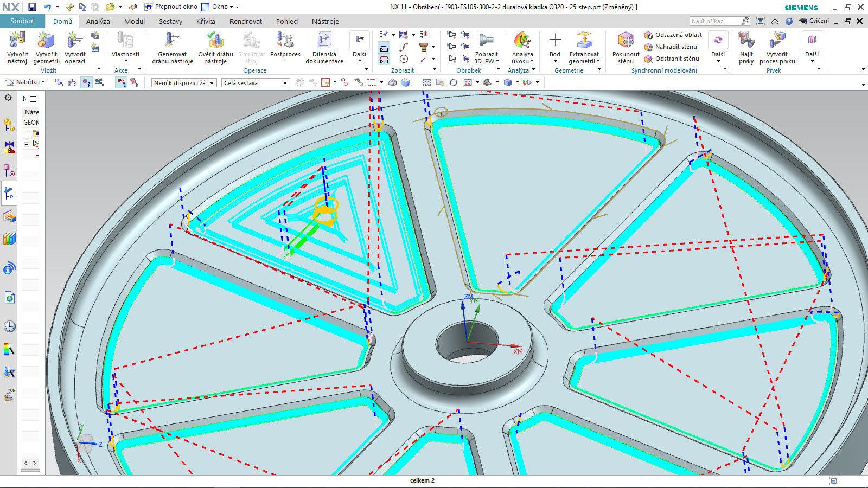This screenshot has height=488, width=868.
Task: Undo the last action
Action: coord(48,7)
